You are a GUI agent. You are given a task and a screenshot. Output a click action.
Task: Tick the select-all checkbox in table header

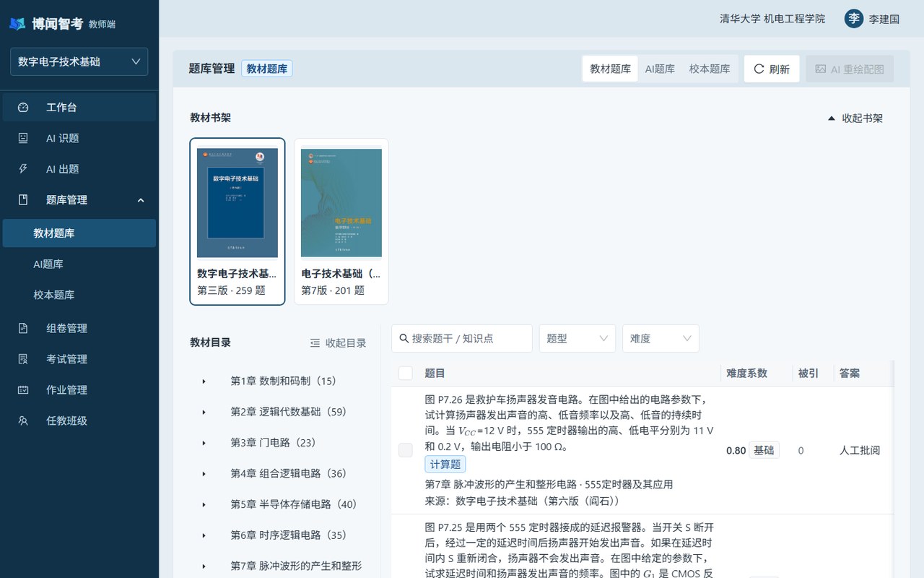point(406,373)
